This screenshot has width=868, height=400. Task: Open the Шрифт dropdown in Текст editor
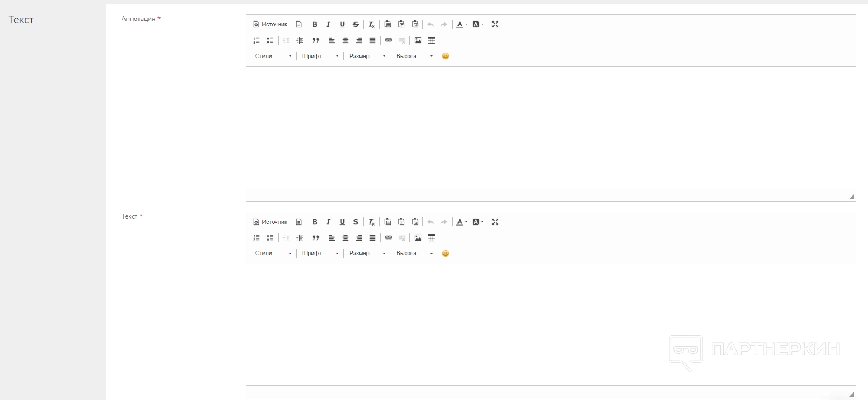pyautogui.click(x=321, y=254)
